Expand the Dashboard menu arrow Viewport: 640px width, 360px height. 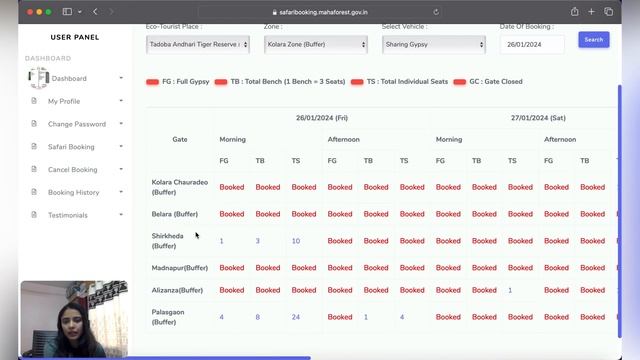click(x=121, y=78)
